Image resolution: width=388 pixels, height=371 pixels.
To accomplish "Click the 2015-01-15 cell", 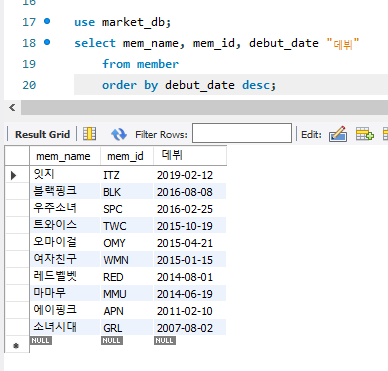I will click(x=190, y=260).
